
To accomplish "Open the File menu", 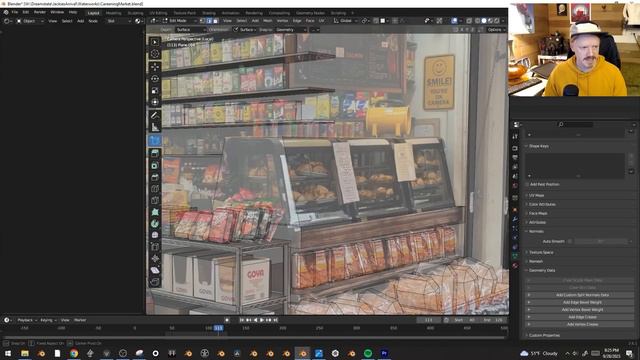I will coord(15,12).
